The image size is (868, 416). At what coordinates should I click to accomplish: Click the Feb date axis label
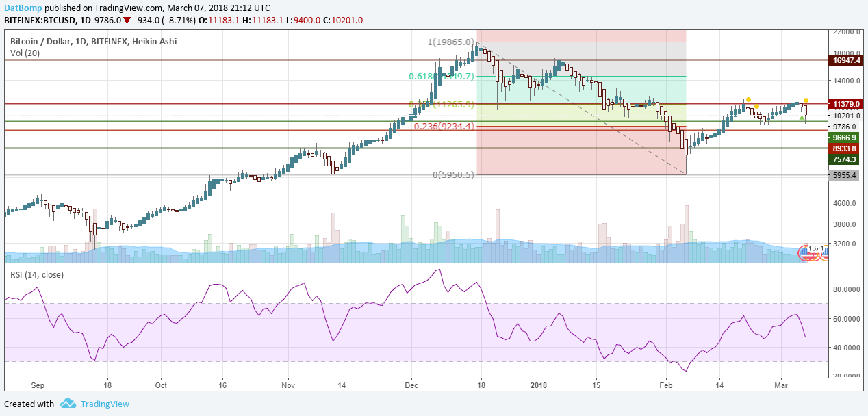[x=666, y=386]
